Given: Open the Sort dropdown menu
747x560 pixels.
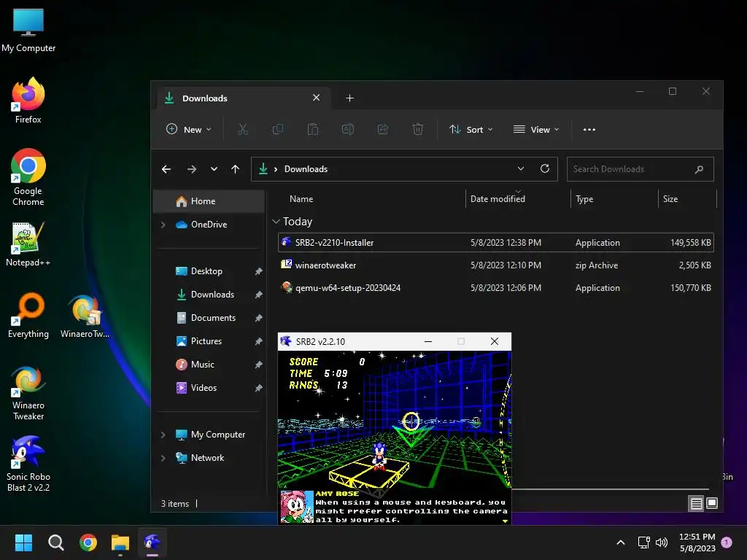Looking at the screenshot, I should click(471, 129).
